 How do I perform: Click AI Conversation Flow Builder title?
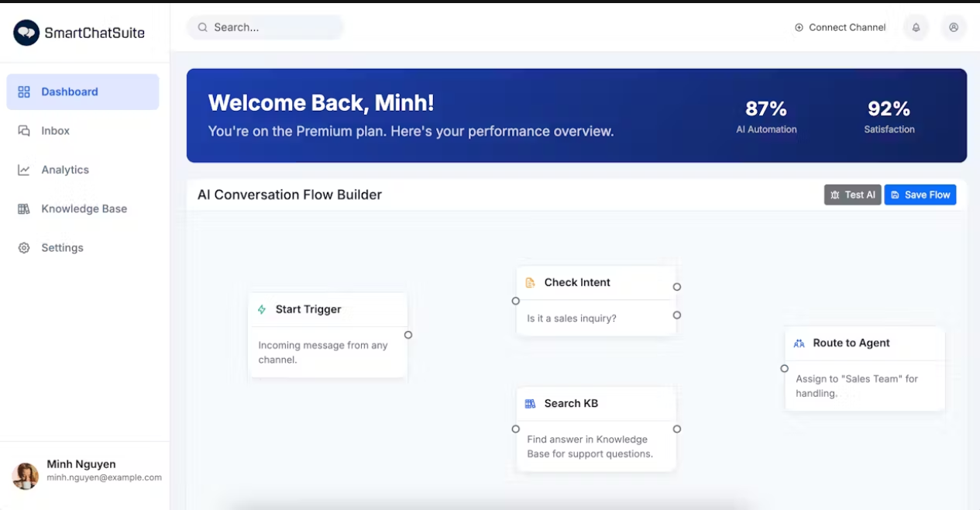point(290,195)
